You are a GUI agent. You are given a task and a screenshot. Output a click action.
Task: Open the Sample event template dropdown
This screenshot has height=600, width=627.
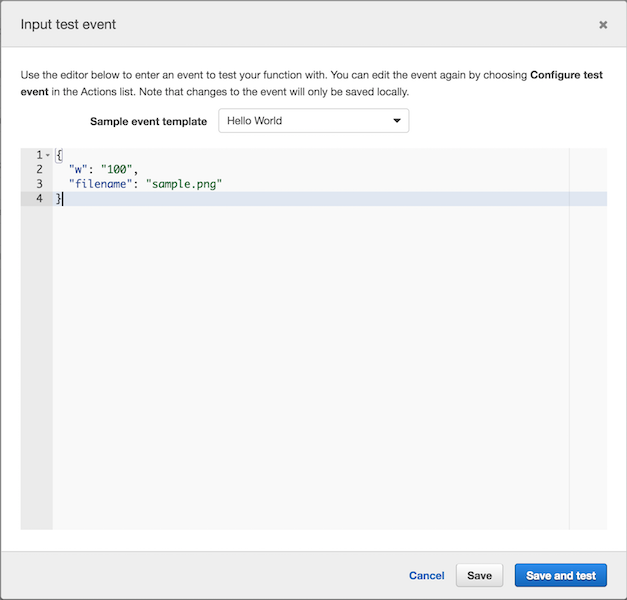pos(314,120)
